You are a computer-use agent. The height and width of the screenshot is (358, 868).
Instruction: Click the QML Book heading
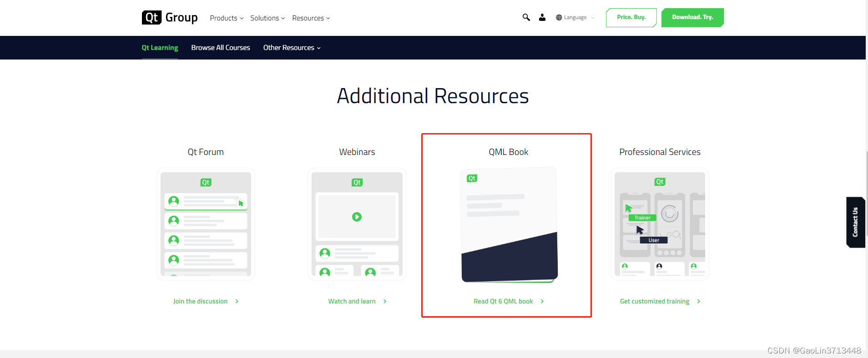tap(509, 152)
